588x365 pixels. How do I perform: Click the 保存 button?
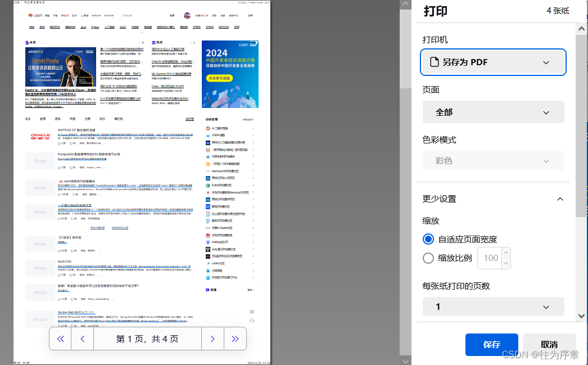[x=492, y=344]
